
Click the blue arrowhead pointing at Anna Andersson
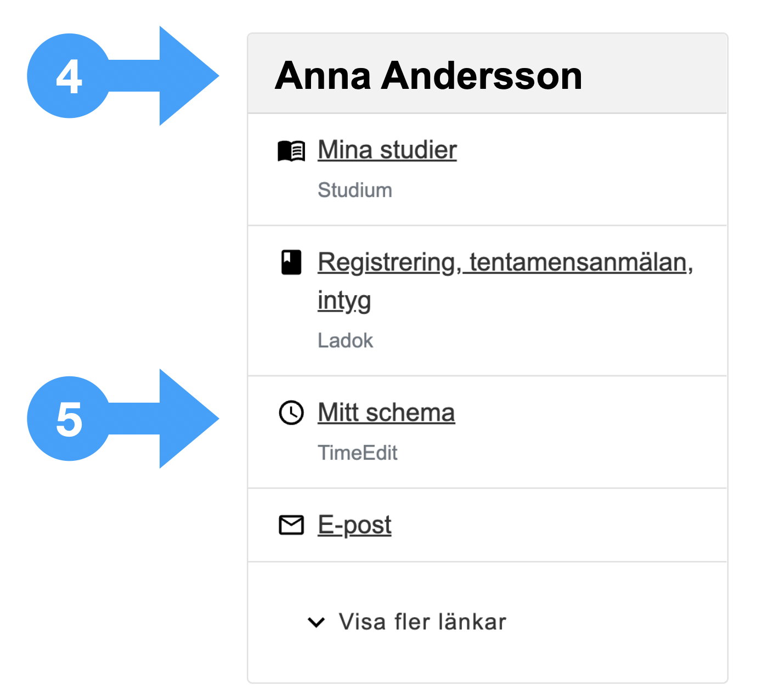tap(189, 76)
